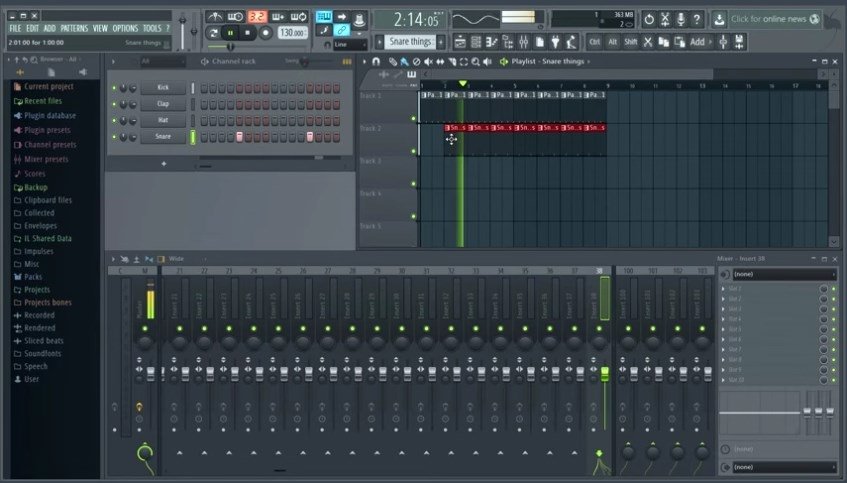Viewport: 847px width, 483px height.
Task: Mute the Kick channel green LED
Action: pos(114,88)
